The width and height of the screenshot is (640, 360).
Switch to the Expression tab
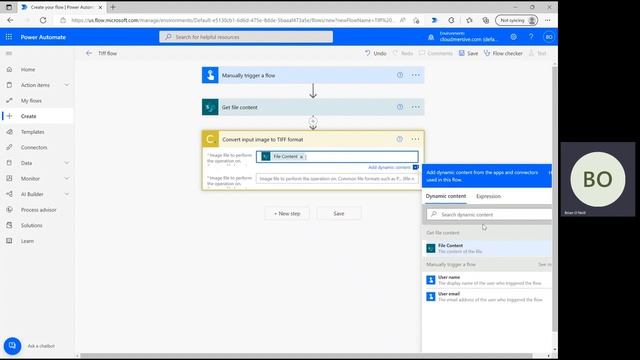point(488,196)
